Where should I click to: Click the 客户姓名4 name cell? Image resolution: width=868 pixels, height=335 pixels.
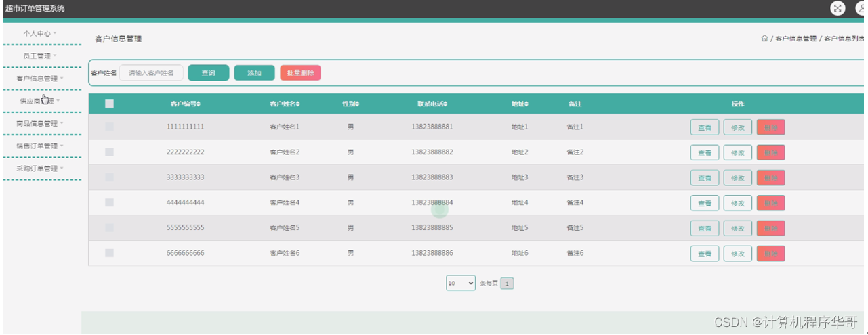285,202
